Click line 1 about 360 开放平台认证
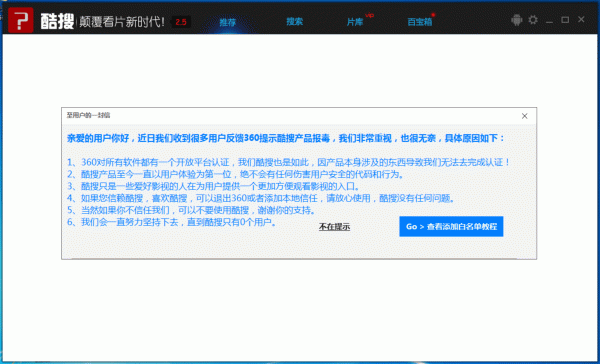The height and width of the screenshot is (364, 600). point(289,162)
